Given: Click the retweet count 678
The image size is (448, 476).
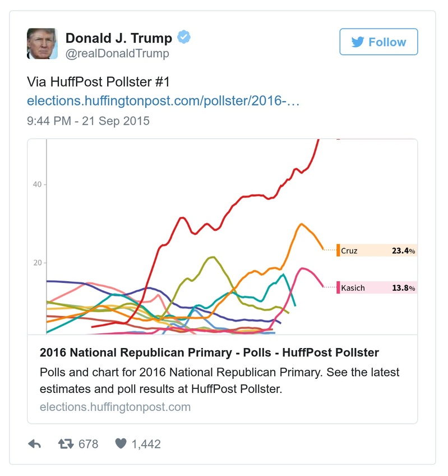Looking at the screenshot, I should (x=89, y=444).
